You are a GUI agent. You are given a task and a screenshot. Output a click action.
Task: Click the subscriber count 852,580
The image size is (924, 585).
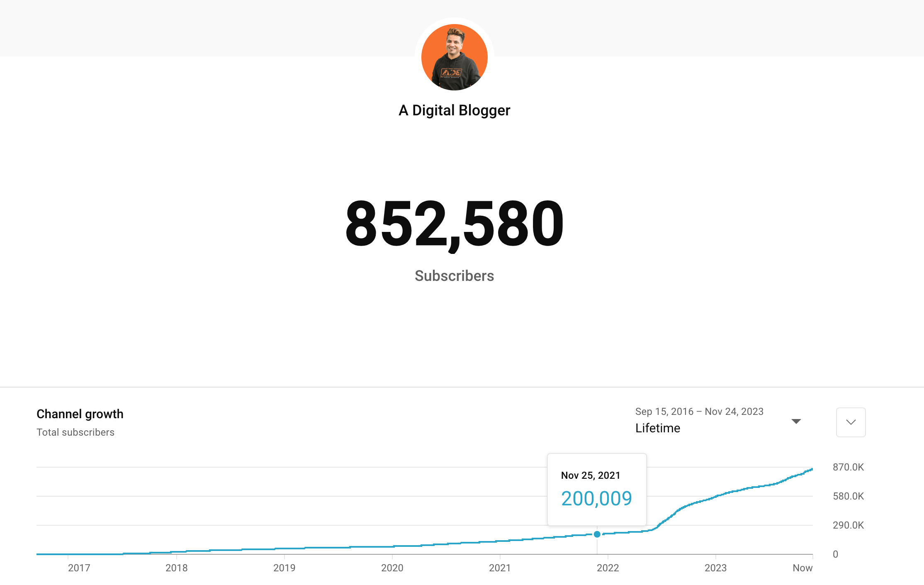click(x=454, y=224)
